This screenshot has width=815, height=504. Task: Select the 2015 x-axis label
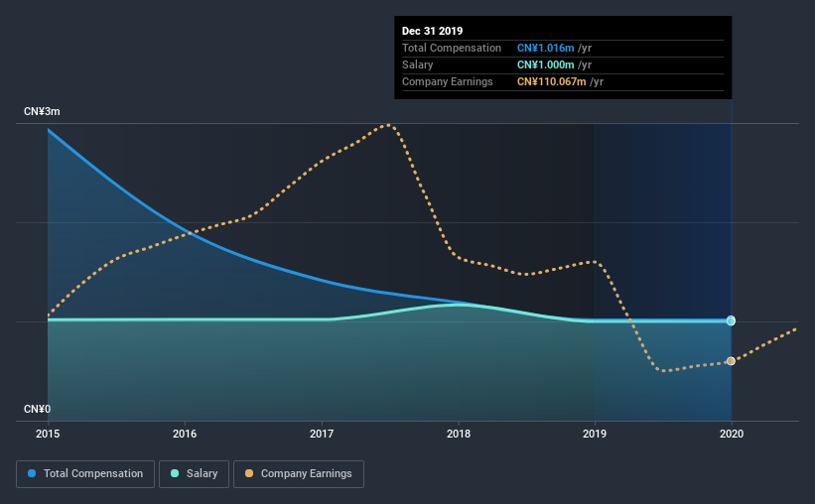[48, 434]
